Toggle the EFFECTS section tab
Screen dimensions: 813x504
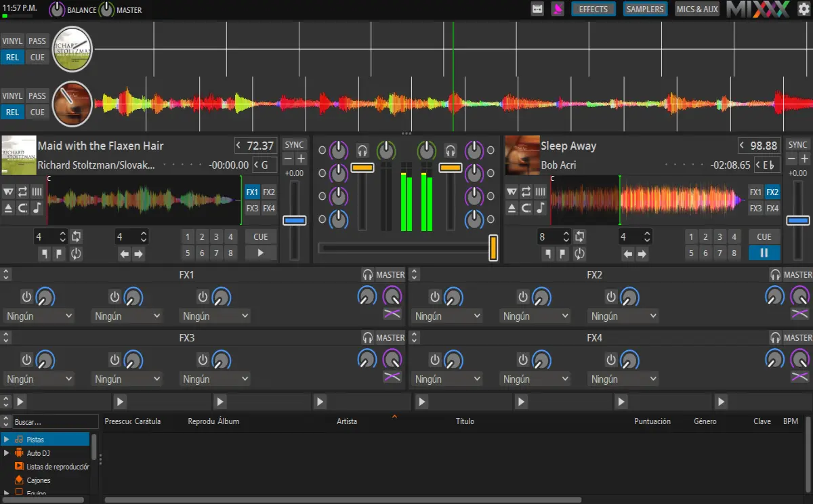(593, 9)
